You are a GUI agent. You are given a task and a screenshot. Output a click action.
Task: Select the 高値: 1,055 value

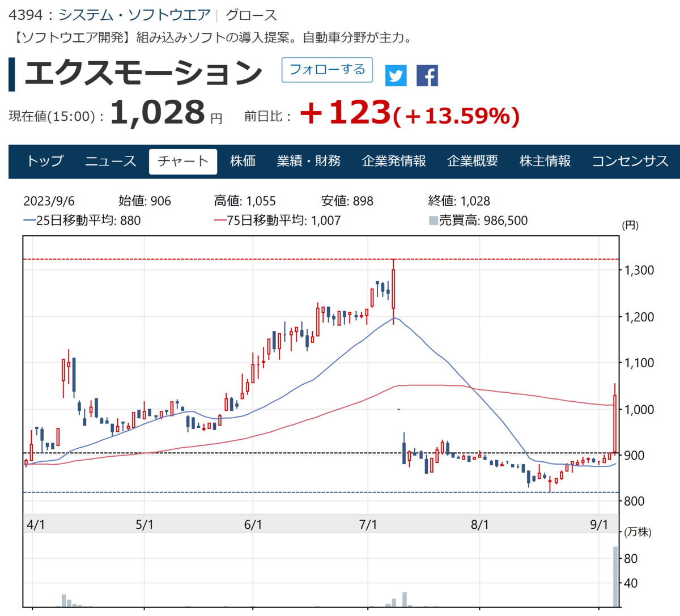[x=245, y=201]
